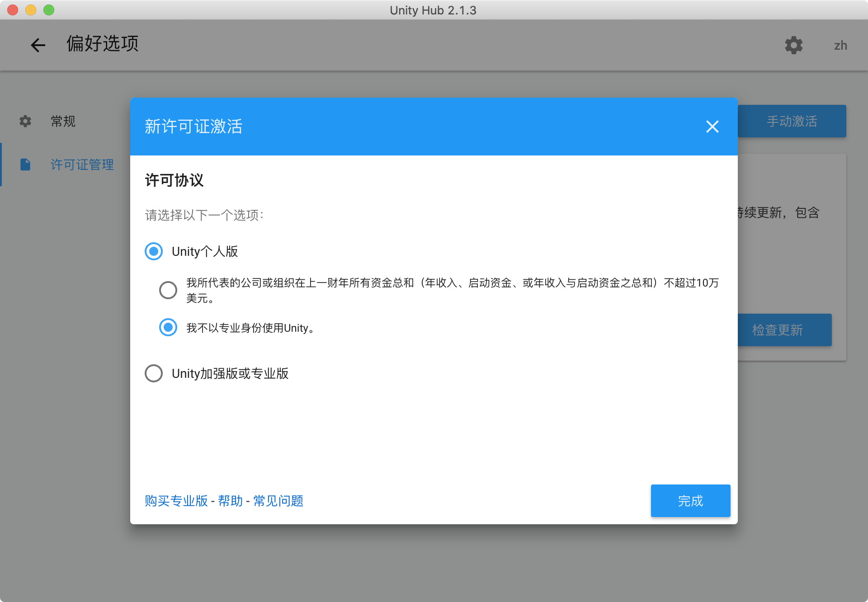The image size is (868, 602).
Task: Close the 新许可证激活 dialog with the X
Action: tap(712, 127)
